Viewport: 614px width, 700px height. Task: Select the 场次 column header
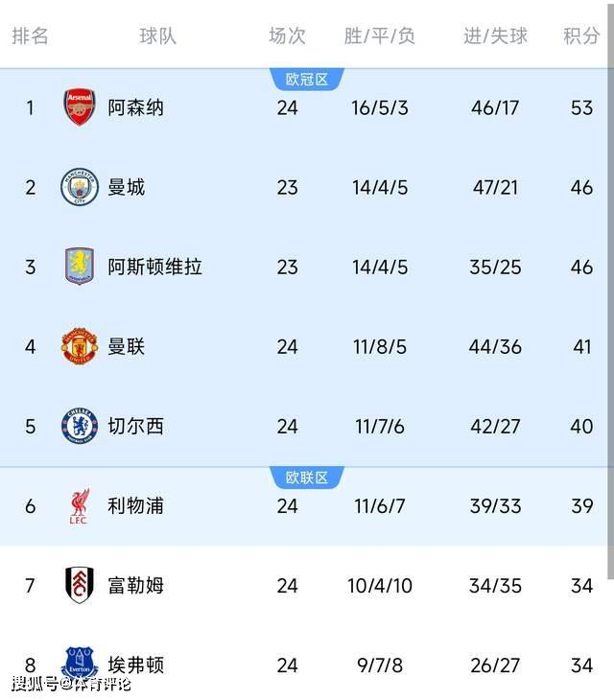click(x=287, y=36)
